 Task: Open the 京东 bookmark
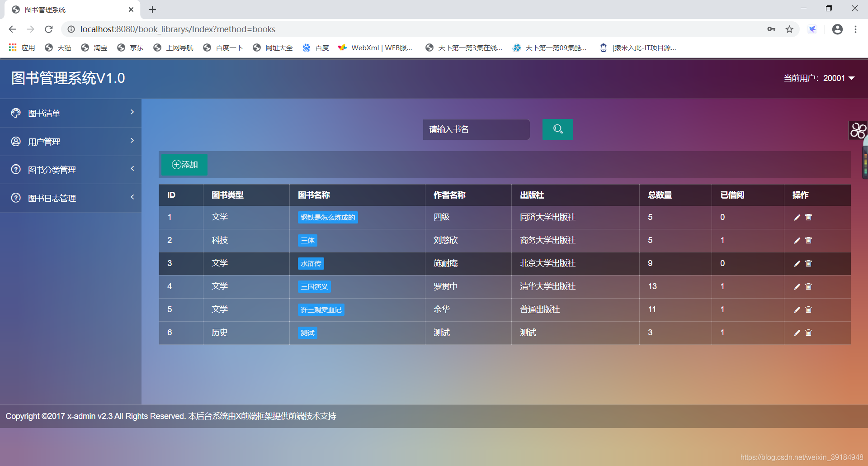coord(130,48)
